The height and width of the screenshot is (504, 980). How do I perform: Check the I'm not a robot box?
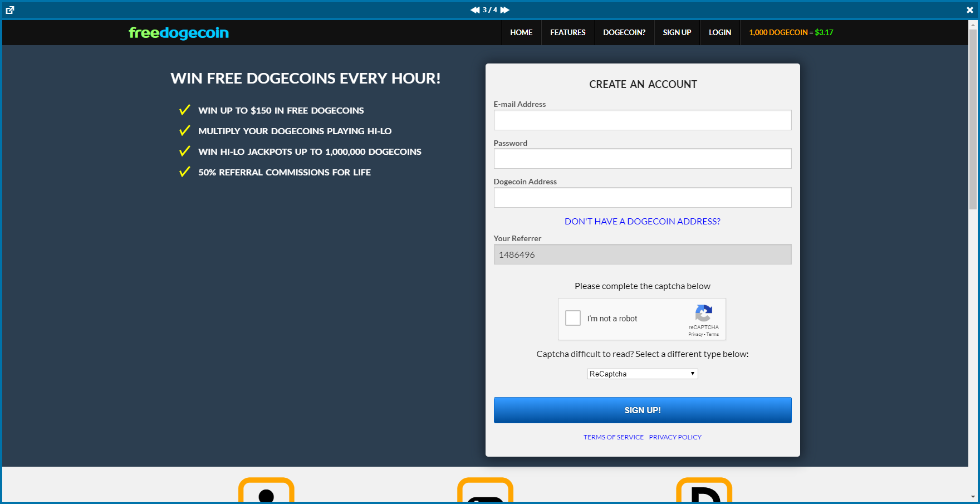tap(573, 318)
